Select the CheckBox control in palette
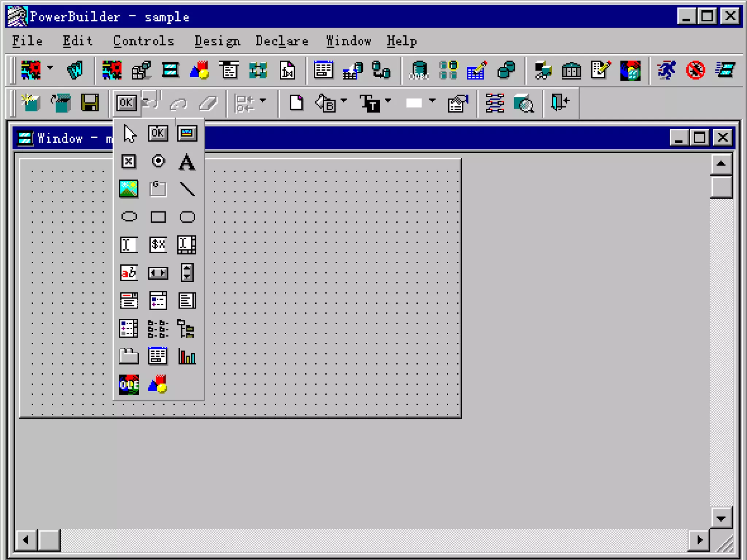Image resolution: width=747 pixels, height=560 pixels. click(x=128, y=161)
